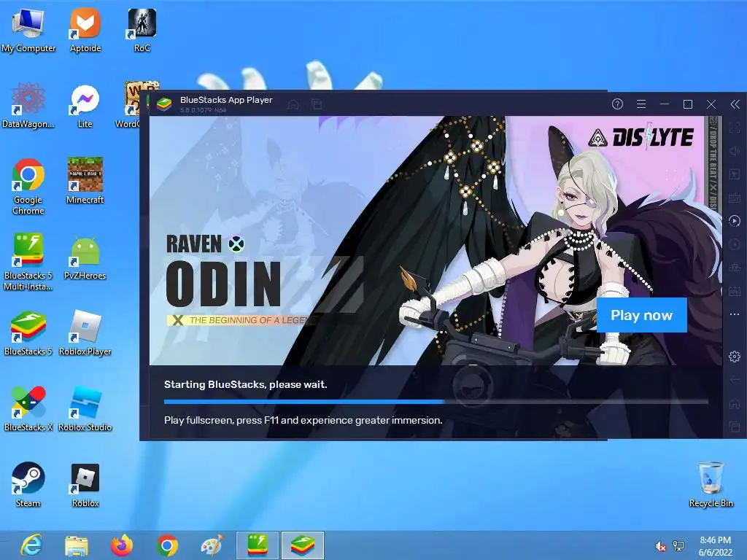Open Roblox Player desktop shortcut
The width and height of the screenshot is (747, 560).
pos(85,333)
